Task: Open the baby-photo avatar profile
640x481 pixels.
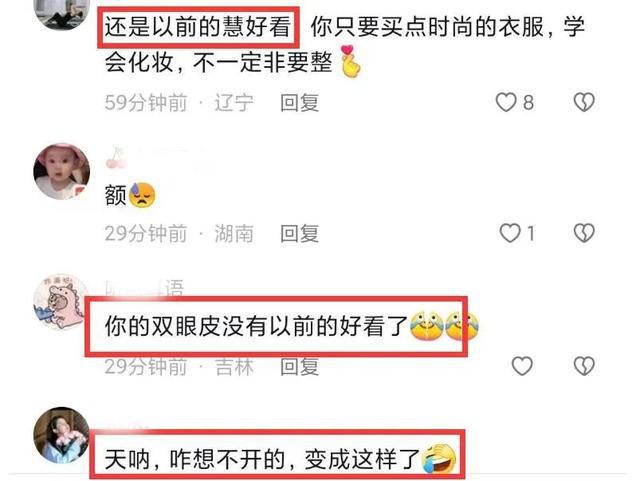Action: [62, 171]
